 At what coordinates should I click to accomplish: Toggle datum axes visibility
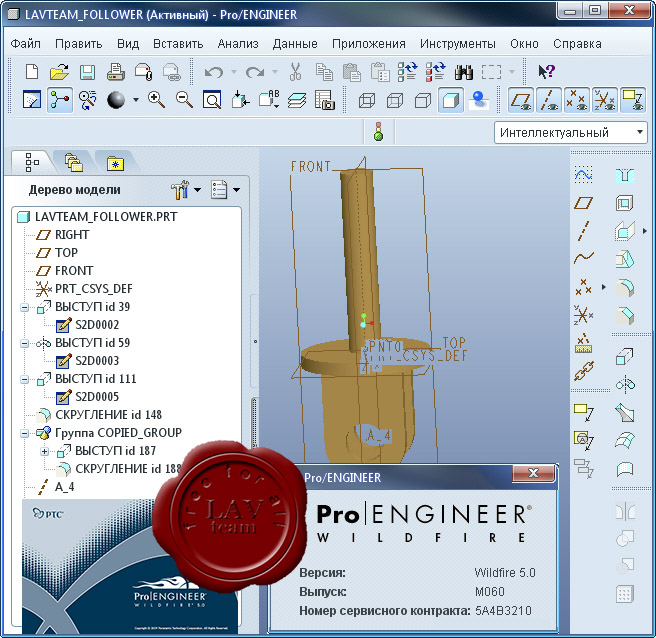(x=549, y=100)
